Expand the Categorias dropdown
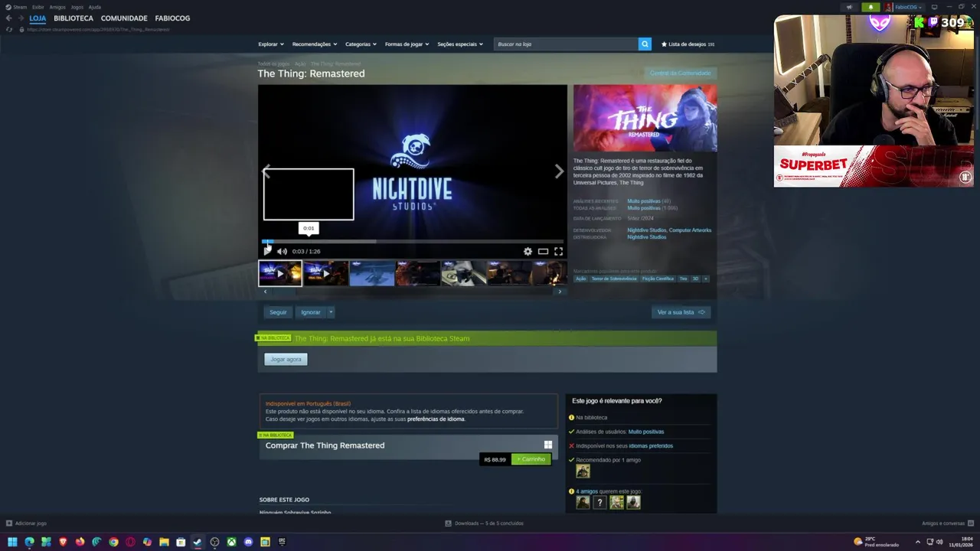The height and width of the screenshot is (551, 980). point(361,44)
